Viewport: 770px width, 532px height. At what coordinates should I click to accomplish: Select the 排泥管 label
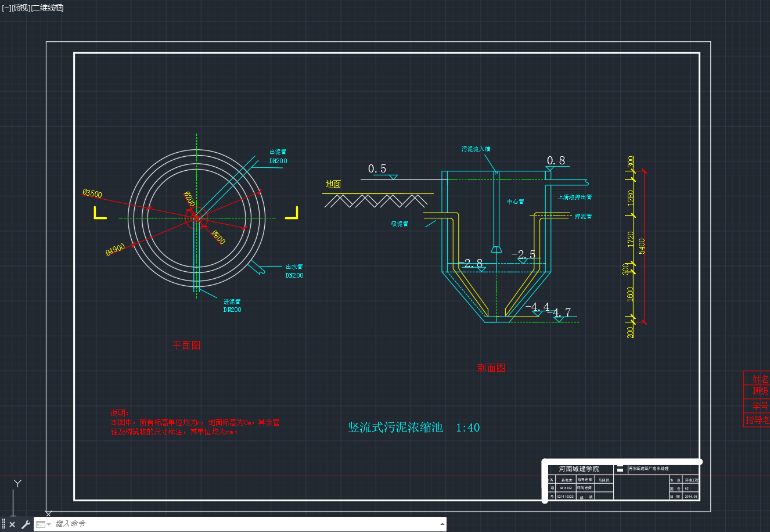[x=583, y=217]
